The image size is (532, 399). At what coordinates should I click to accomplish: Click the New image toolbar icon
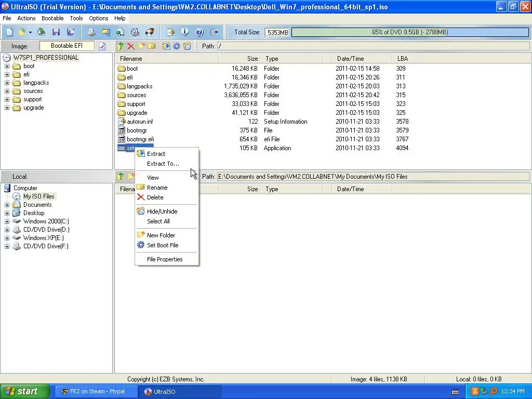pos(9,32)
